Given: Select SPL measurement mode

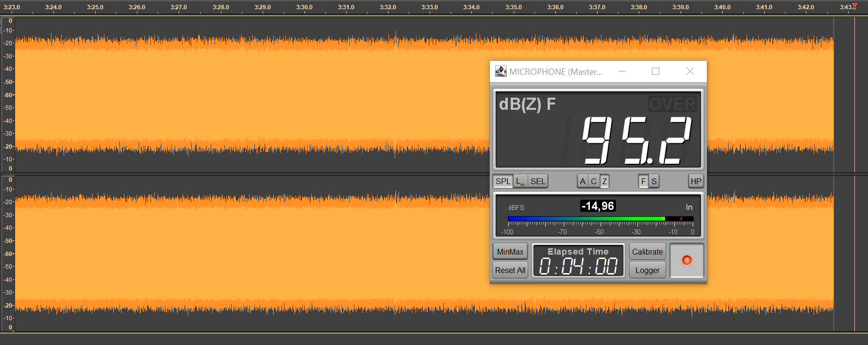Looking at the screenshot, I should [x=503, y=181].
